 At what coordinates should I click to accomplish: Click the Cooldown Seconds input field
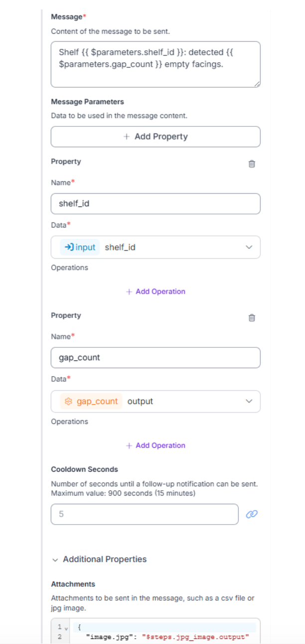[145, 514]
